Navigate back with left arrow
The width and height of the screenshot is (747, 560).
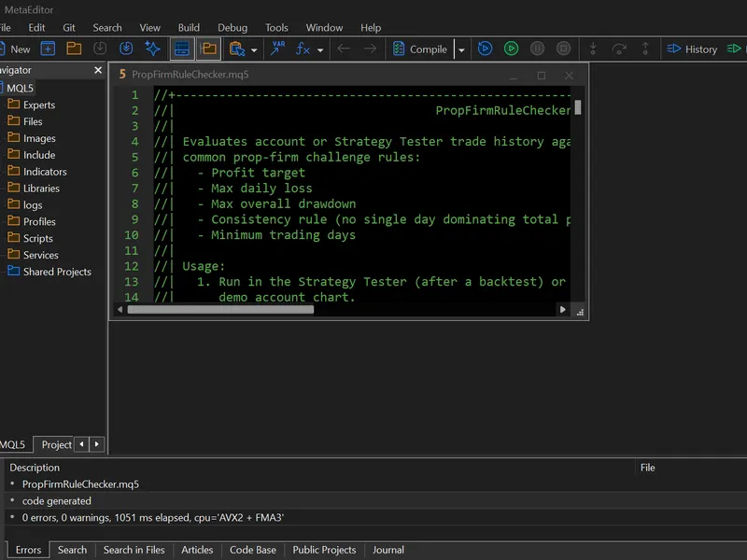pos(344,49)
